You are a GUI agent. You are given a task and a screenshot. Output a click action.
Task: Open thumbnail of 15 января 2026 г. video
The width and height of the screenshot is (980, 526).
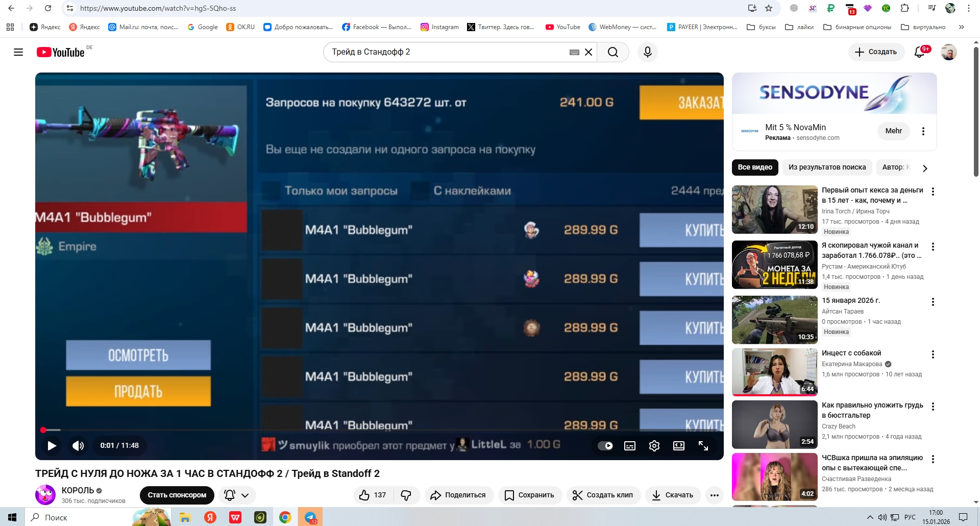tap(775, 320)
